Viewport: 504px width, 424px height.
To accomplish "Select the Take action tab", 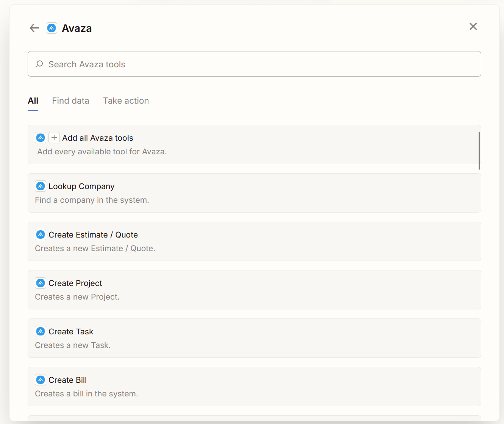I will (126, 101).
